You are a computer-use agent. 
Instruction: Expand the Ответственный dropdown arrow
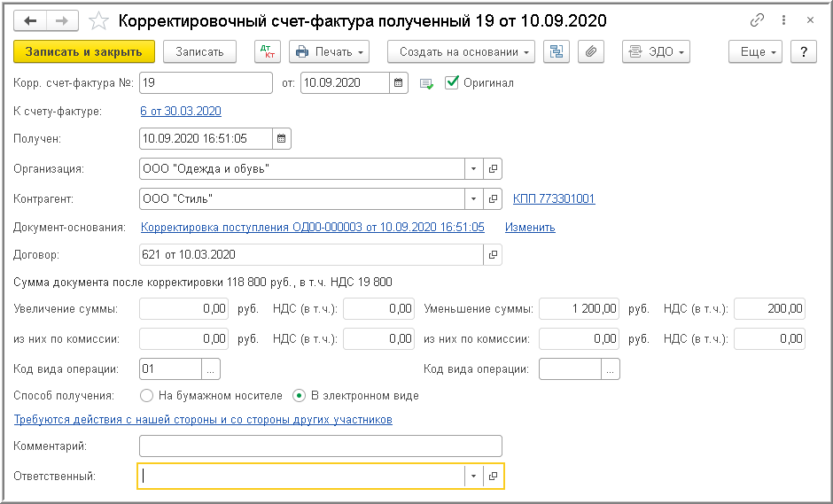(x=473, y=477)
